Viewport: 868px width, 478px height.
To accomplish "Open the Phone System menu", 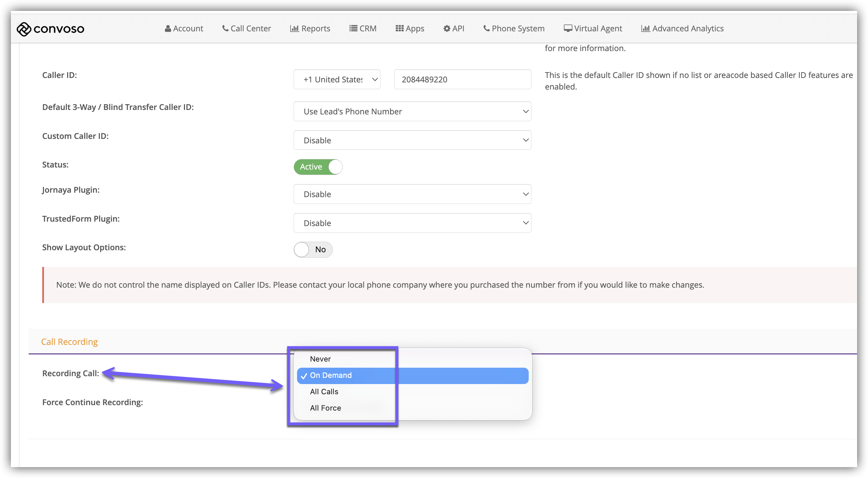I will click(514, 29).
